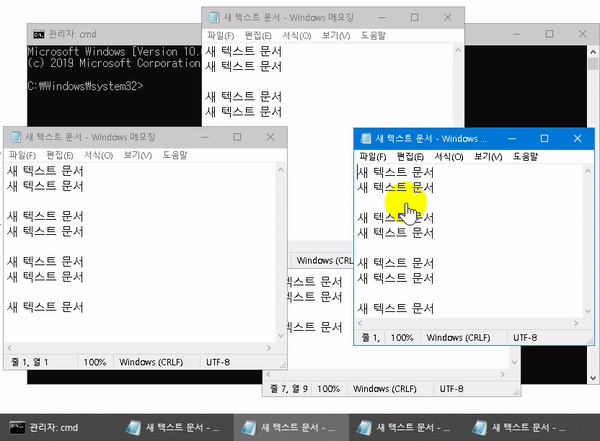The height and width of the screenshot is (441, 600).
Task: Open 도움말 menu in active blue Notepad
Action: point(525,157)
